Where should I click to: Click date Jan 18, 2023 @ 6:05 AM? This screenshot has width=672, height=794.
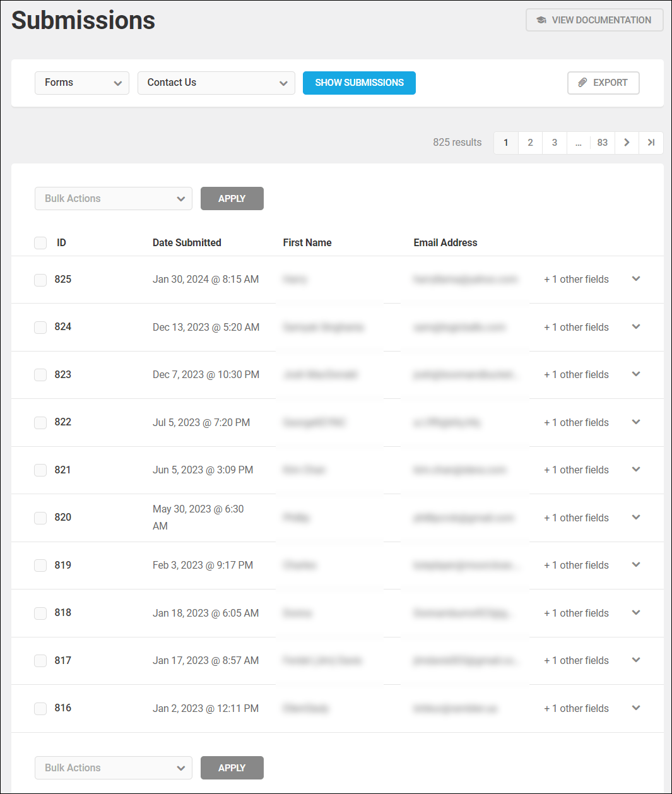pyautogui.click(x=206, y=613)
